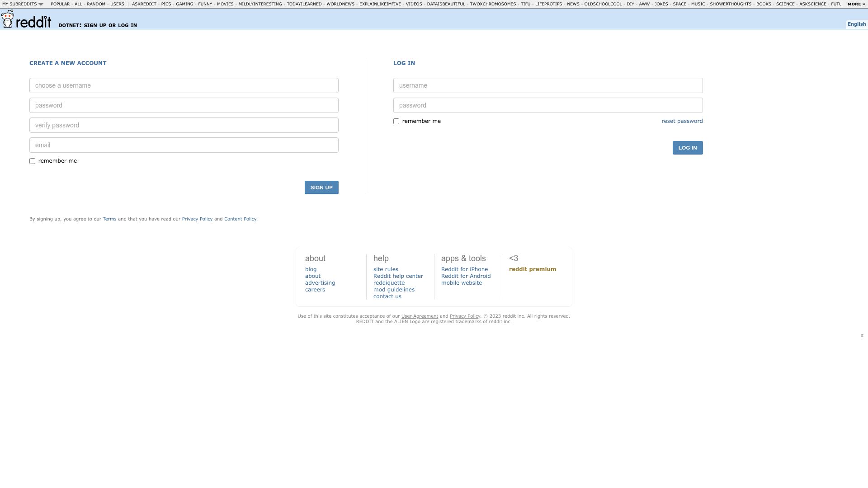Open the mobile website link
Screen dimensions: 868x488
[462, 283]
